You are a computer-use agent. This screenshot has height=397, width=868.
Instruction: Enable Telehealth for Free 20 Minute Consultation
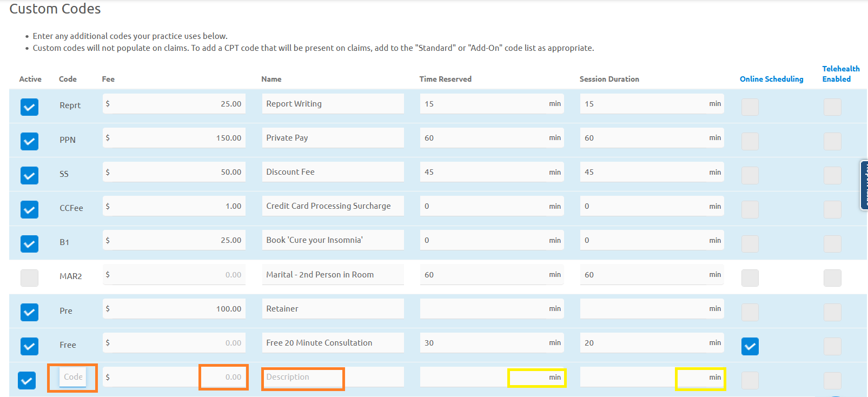[x=832, y=346]
